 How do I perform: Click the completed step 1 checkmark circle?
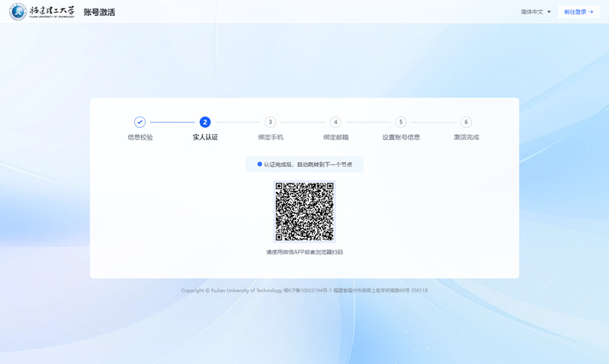pos(139,122)
